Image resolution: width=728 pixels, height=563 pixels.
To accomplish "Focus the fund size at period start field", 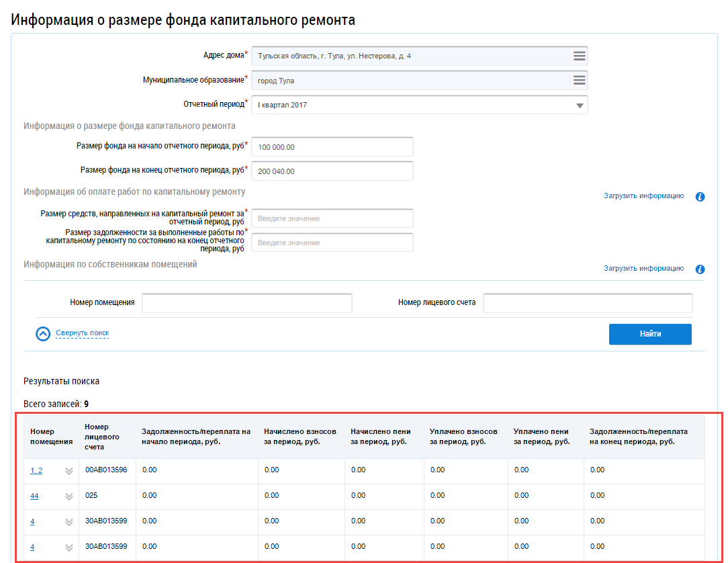I will pyautogui.click(x=332, y=146).
